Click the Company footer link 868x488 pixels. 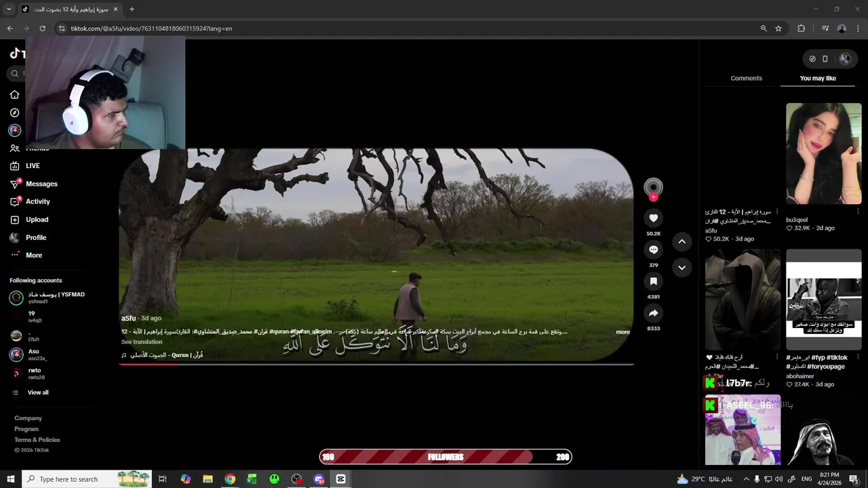pyautogui.click(x=28, y=418)
